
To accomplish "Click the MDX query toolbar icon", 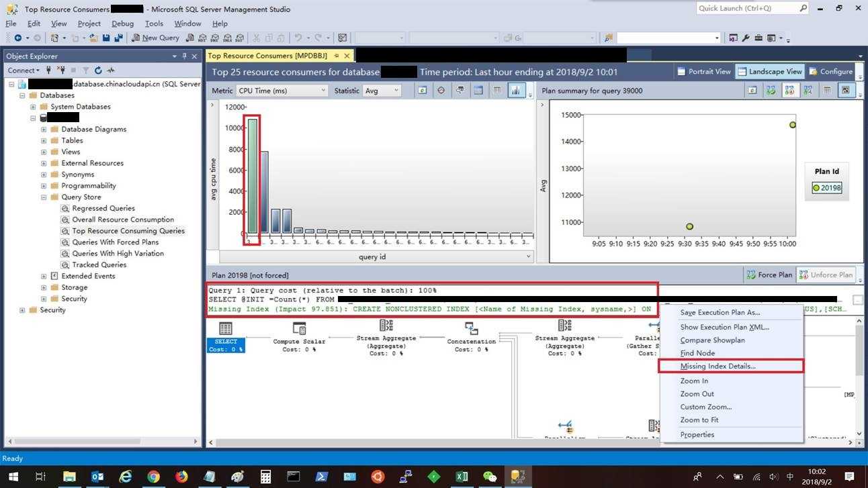I will tap(203, 38).
